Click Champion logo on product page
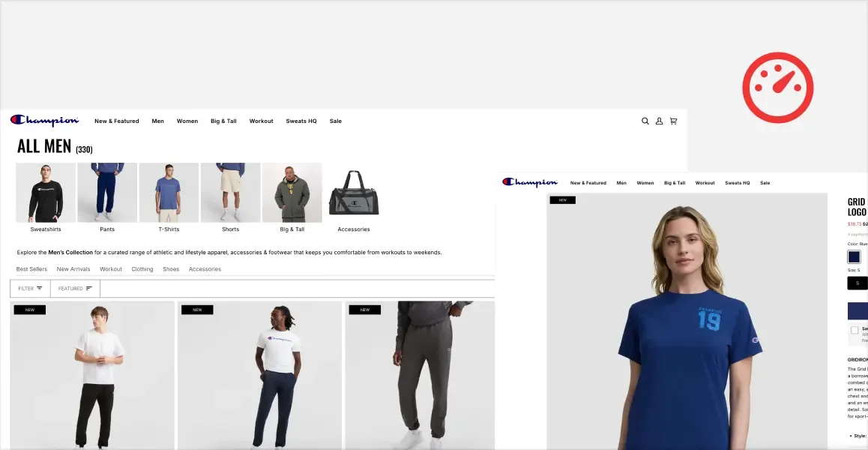Image resolution: width=868 pixels, height=450 pixels. [530, 182]
